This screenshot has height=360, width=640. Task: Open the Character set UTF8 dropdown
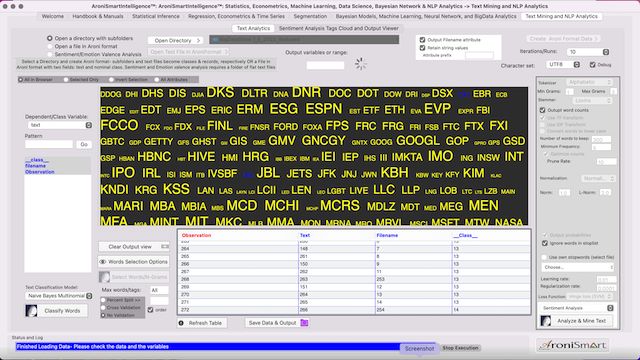coord(563,64)
